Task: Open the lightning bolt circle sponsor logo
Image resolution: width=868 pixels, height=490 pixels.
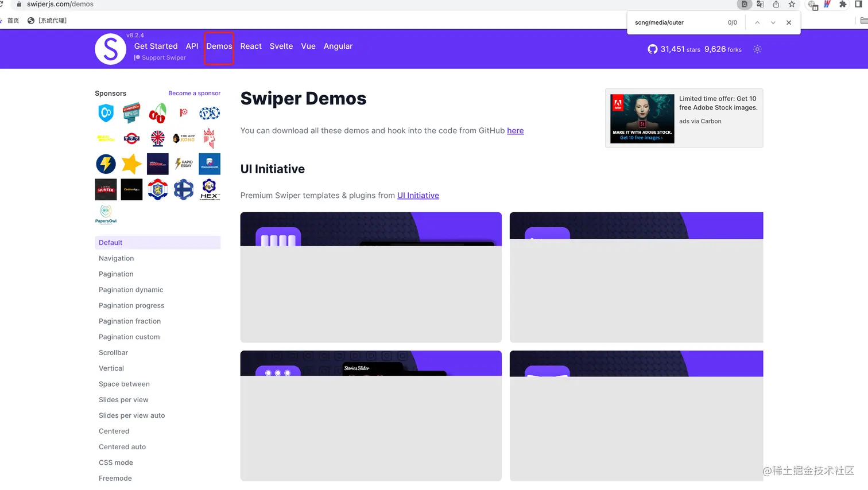Action: point(106,164)
